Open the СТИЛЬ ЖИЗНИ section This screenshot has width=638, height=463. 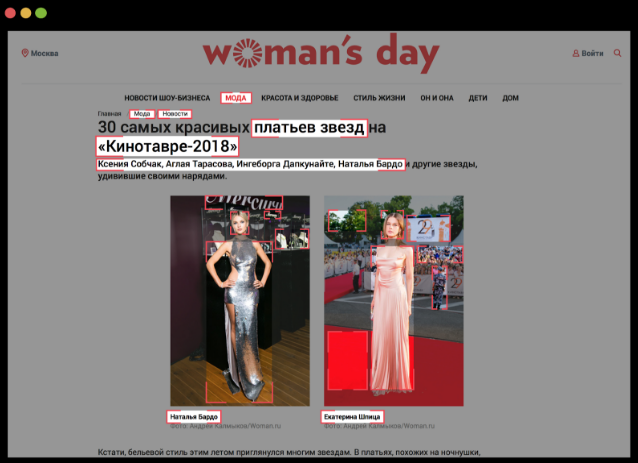point(379,98)
